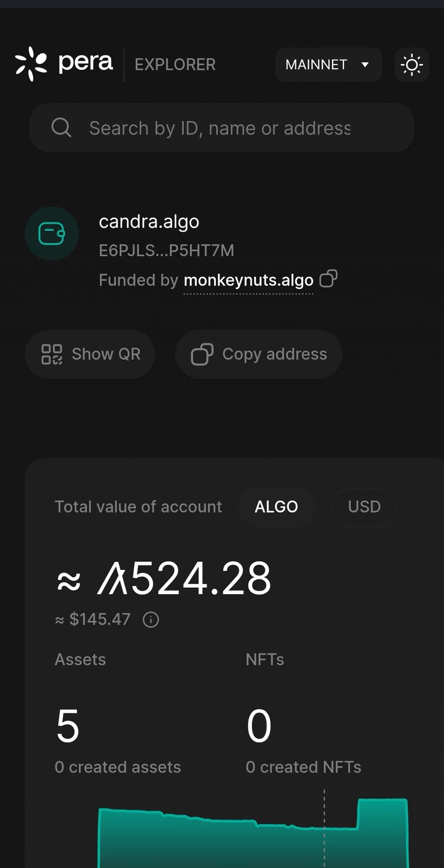Image resolution: width=444 pixels, height=868 pixels.
Task: Open the MAINNET network dropdown
Action: pyautogui.click(x=328, y=65)
